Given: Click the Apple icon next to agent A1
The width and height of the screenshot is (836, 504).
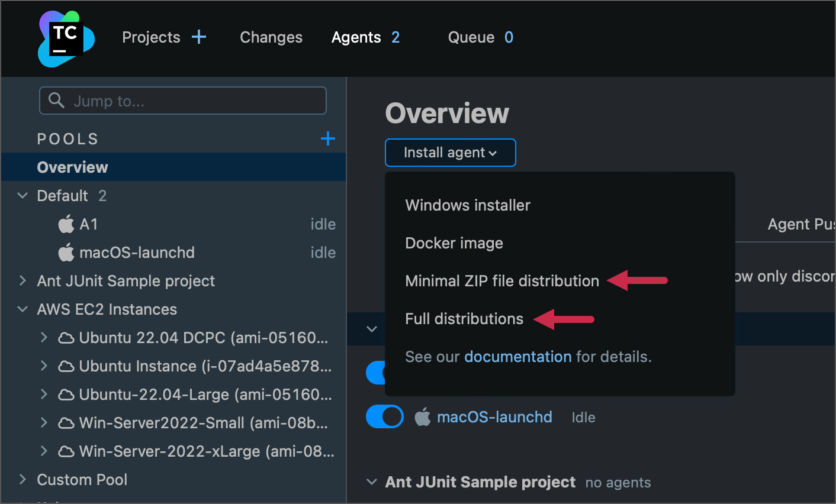Looking at the screenshot, I should point(65,224).
